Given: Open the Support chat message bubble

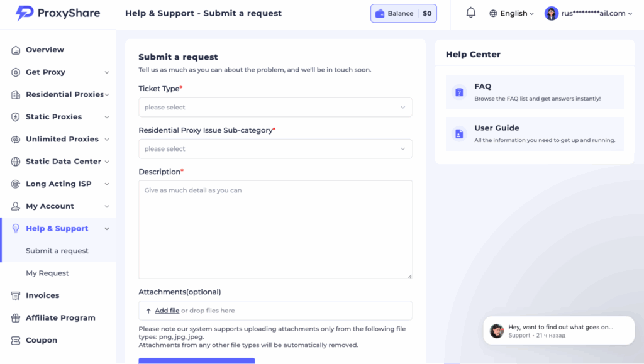Looking at the screenshot, I should (558, 331).
